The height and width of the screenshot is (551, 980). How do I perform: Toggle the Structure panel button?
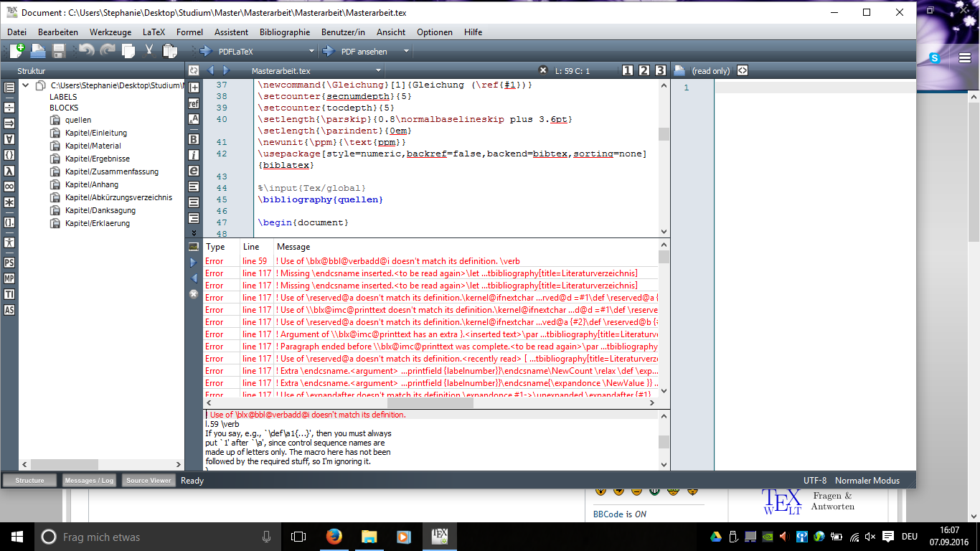(x=29, y=481)
